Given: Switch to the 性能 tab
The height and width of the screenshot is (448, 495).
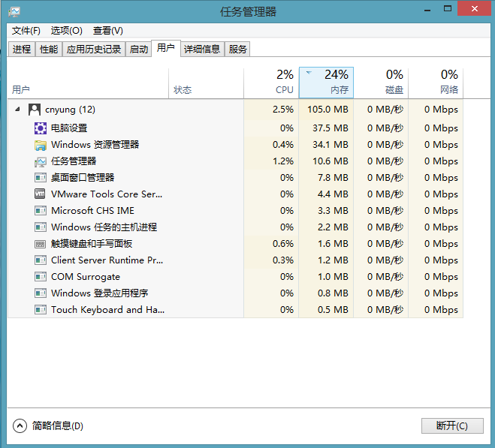Looking at the screenshot, I should [x=49, y=50].
